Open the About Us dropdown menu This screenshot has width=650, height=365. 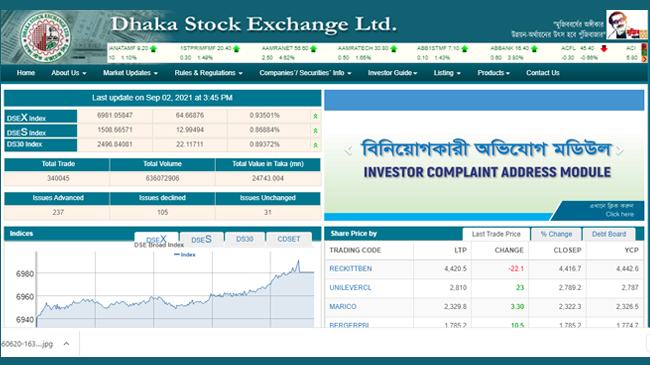[x=69, y=73]
